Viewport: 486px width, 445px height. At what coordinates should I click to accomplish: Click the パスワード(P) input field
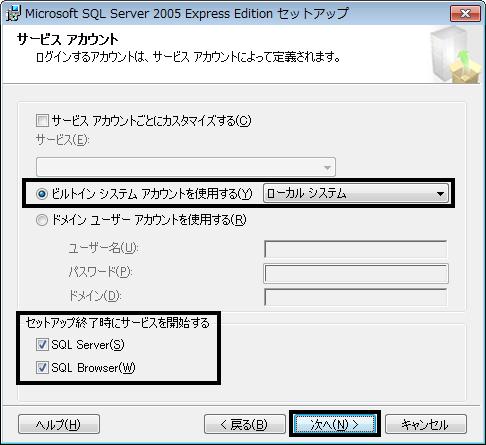pos(356,273)
